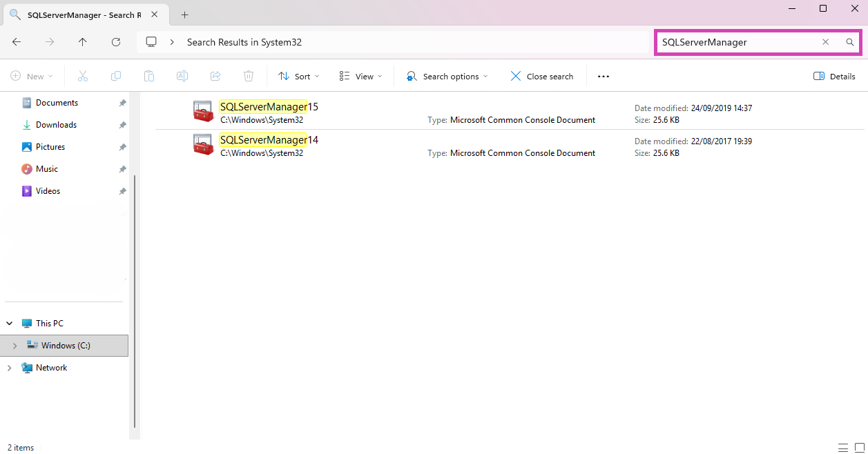Click the SQLServerManager14 file name
The width and height of the screenshot is (868, 454).
[x=269, y=140]
